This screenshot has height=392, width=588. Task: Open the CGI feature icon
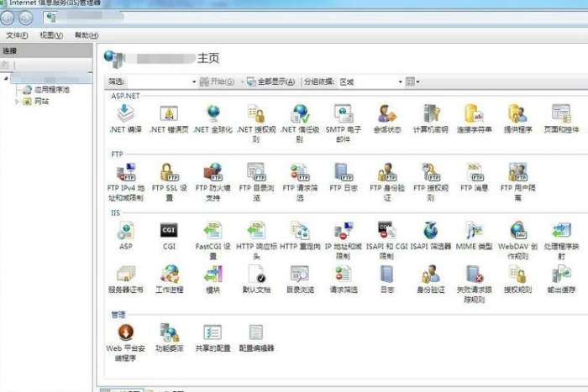(169, 236)
